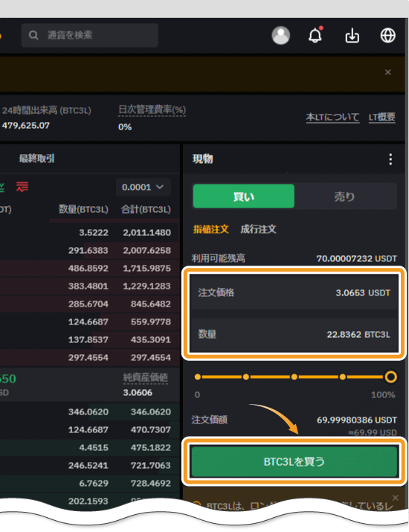The width and height of the screenshot is (409, 532).
Task: Switch to 指値注文 limit order tab
Action: pyautogui.click(x=210, y=229)
